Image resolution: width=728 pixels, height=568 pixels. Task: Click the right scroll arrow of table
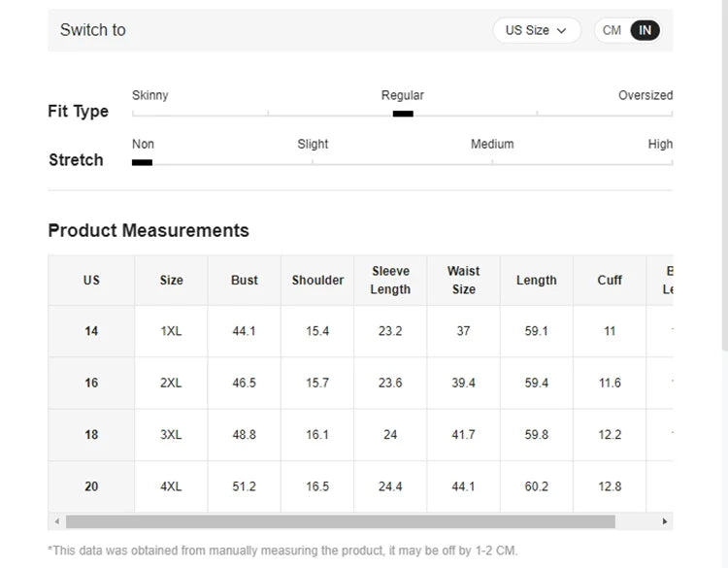(665, 521)
